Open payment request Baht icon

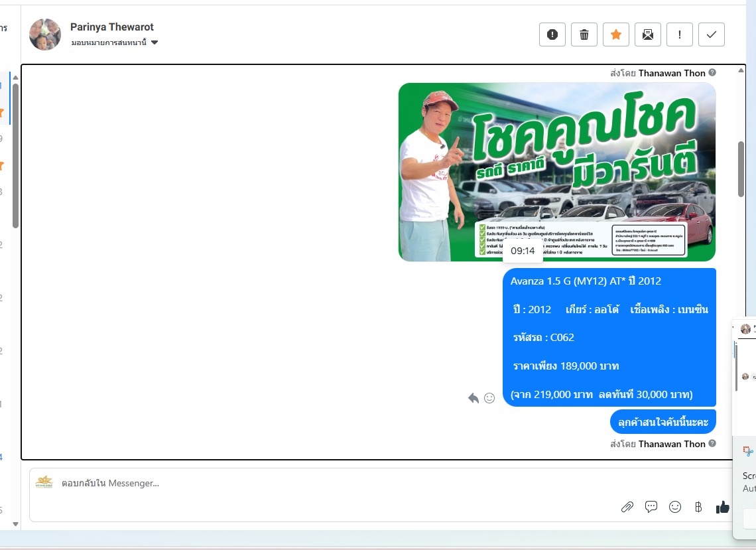coord(698,507)
